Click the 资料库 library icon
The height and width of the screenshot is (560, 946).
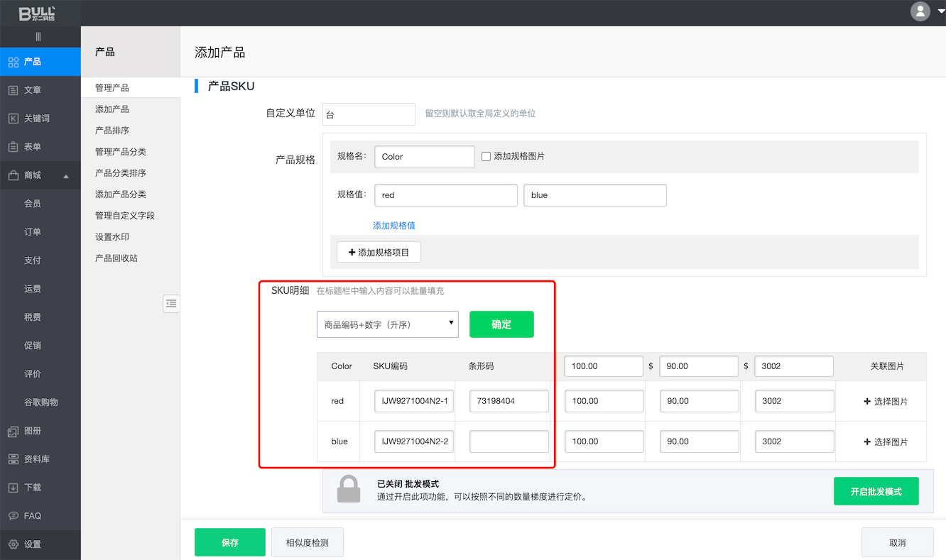13,459
